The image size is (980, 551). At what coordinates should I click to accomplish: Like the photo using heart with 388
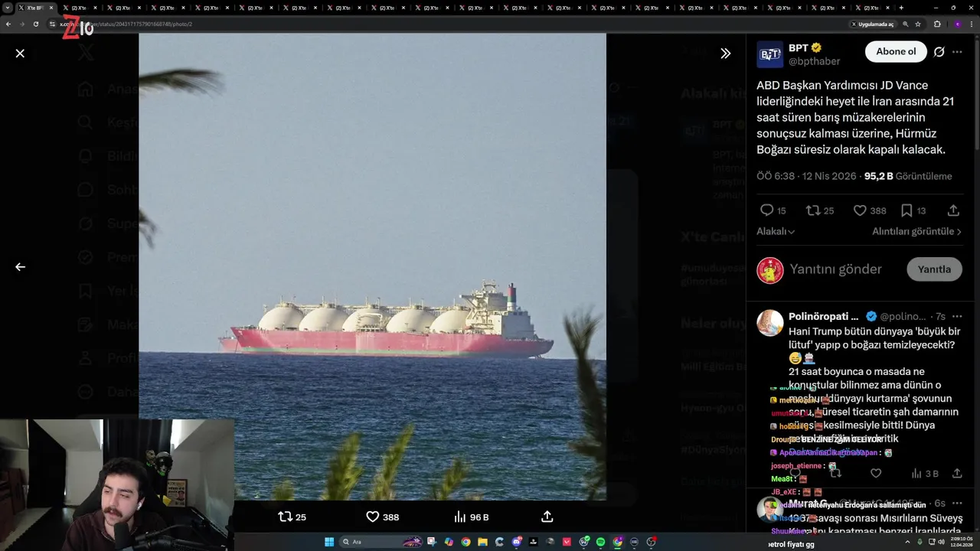(373, 517)
